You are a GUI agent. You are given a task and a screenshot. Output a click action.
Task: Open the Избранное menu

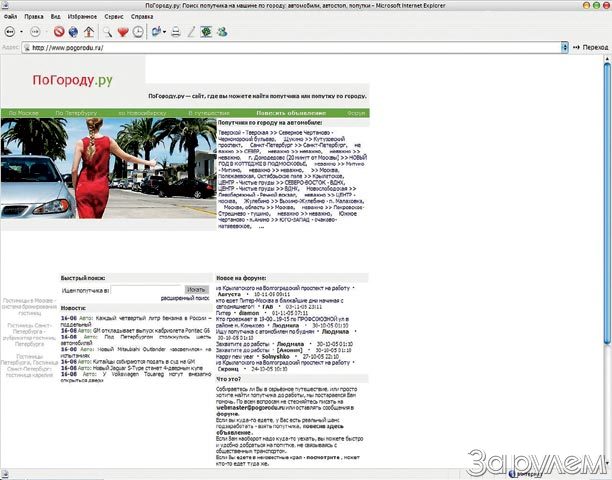tap(81, 17)
